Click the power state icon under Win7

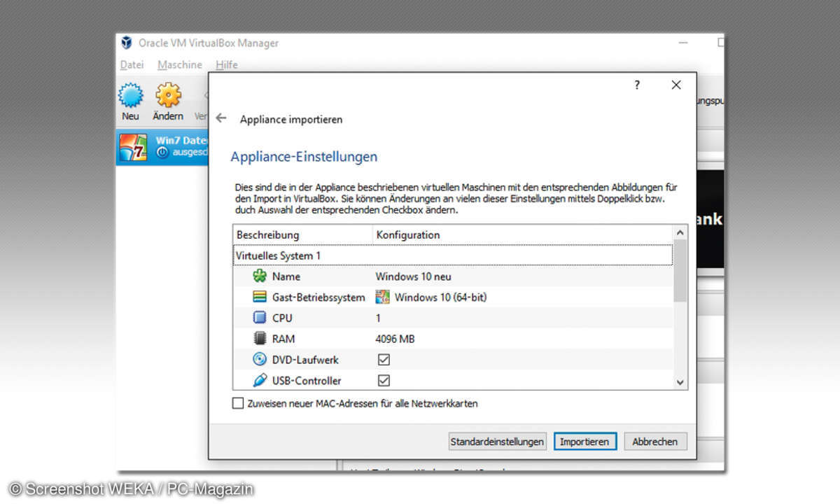(x=162, y=152)
